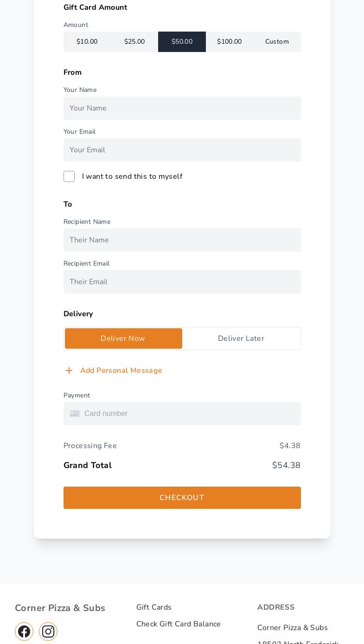Expand Add Personal Message section

121,371
